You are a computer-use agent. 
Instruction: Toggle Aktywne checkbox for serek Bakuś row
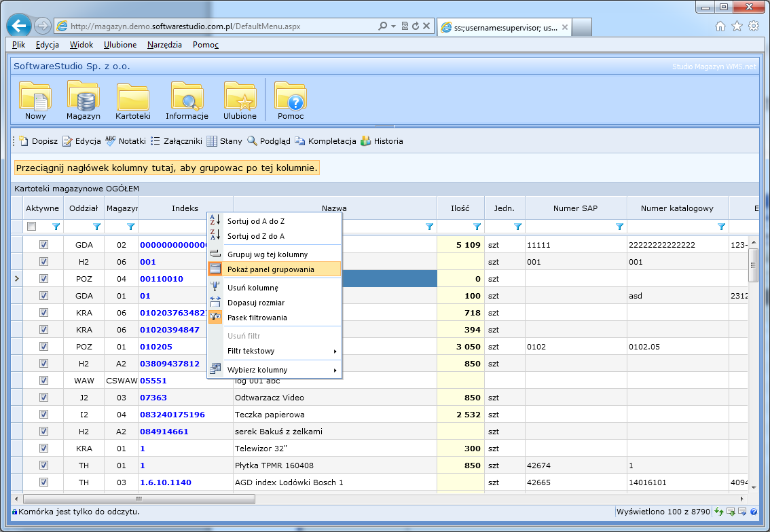(43, 432)
